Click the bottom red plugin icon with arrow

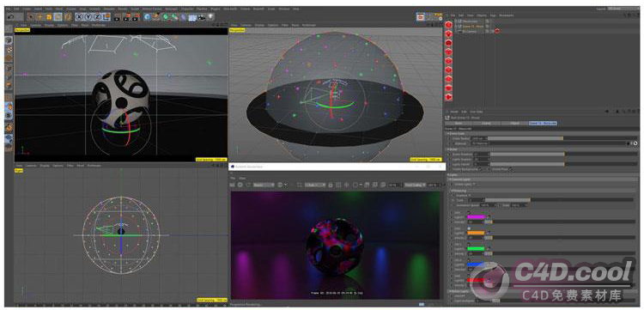(448, 97)
